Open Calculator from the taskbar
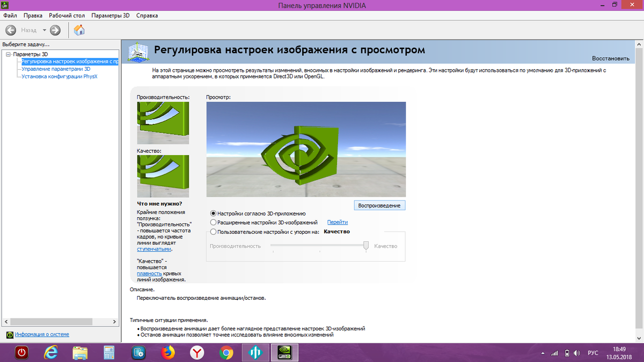This screenshot has height=362, width=644. pyautogui.click(x=109, y=352)
